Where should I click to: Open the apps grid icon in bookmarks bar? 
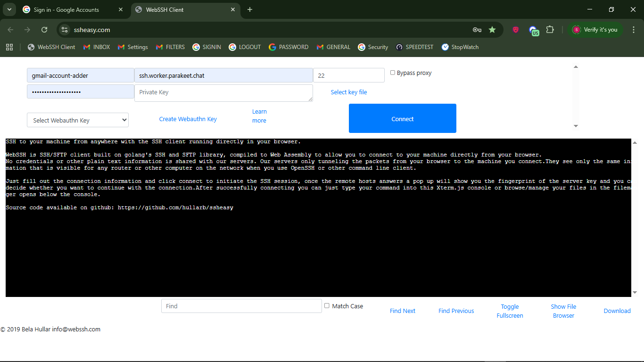[9, 47]
